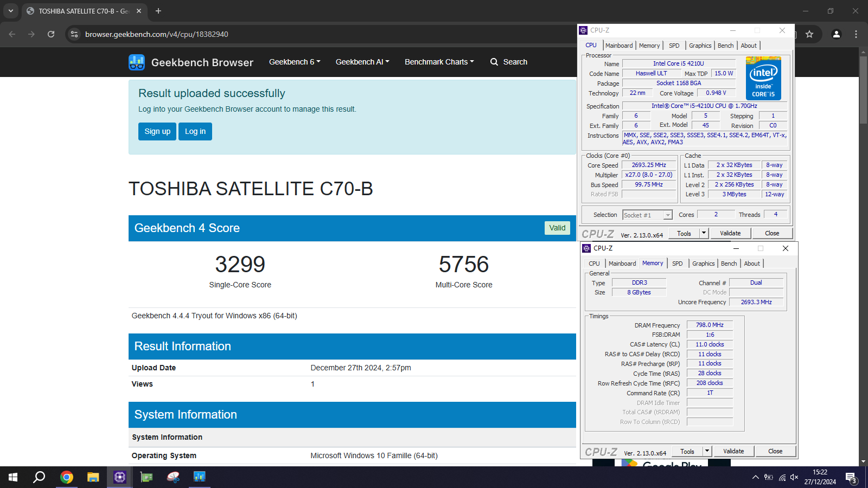868x488 pixels.
Task: Click the browser address bar URL
Action: (x=157, y=34)
